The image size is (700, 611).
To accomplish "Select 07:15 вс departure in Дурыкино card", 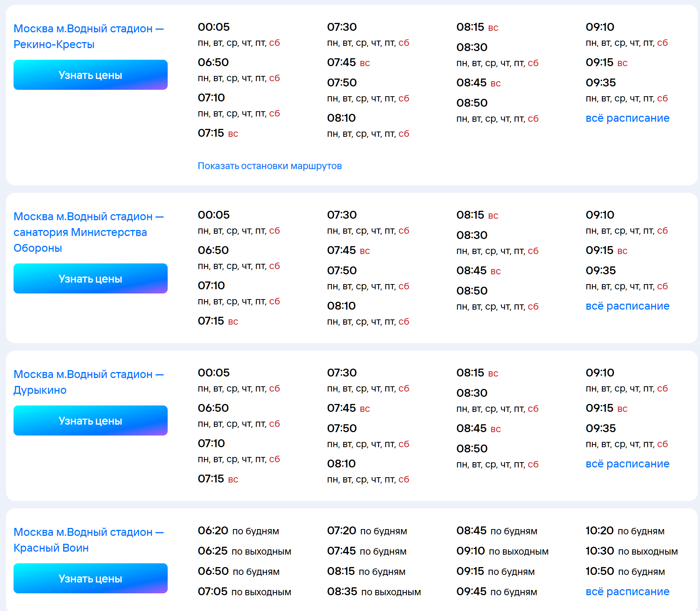I will [x=218, y=479].
